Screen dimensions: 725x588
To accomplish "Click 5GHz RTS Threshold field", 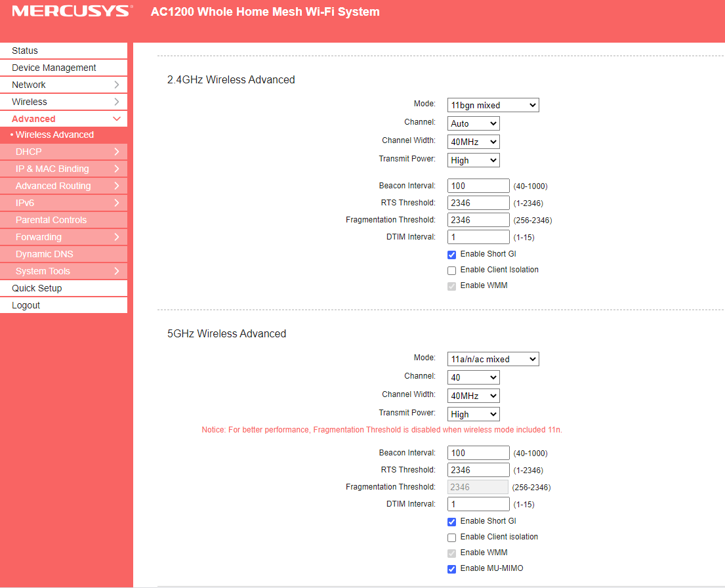I will click(x=478, y=470).
